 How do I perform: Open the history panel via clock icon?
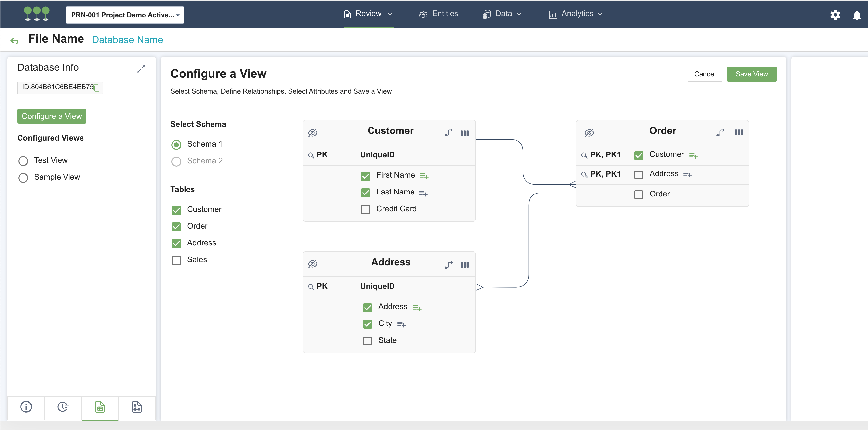click(63, 407)
